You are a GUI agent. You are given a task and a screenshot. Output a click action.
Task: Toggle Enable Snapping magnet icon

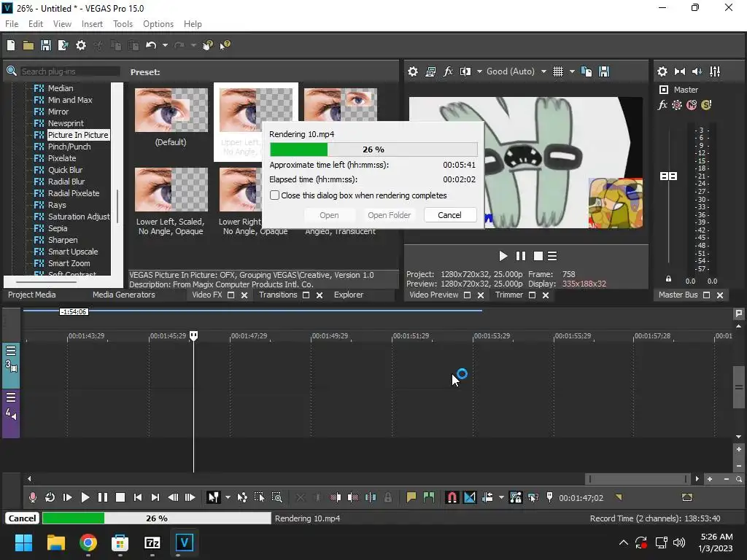[452, 497]
